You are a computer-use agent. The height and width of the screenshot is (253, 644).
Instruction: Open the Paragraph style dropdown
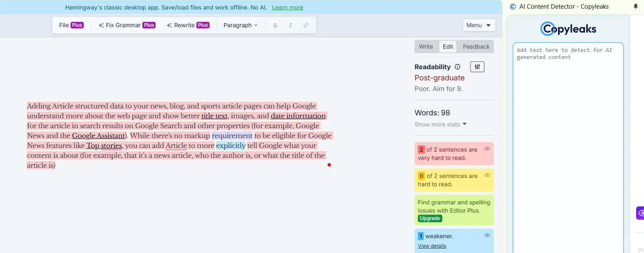pyautogui.click(x=241, y=25)
